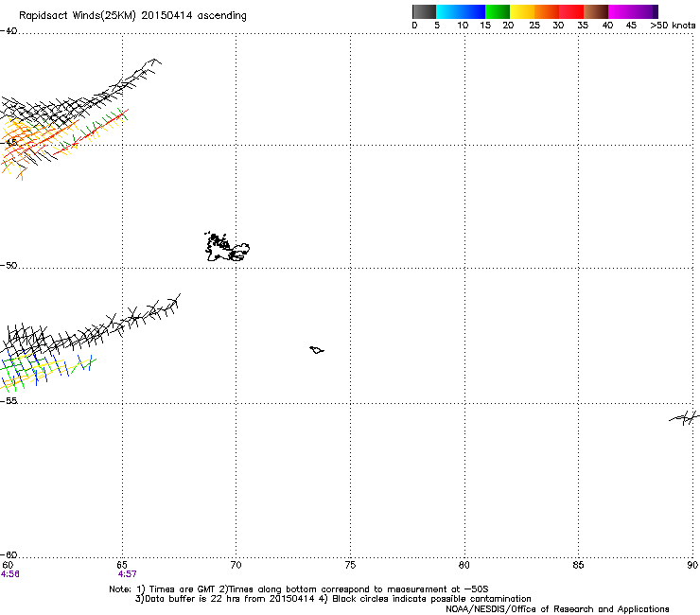Click the gray 0-5 knots color swatch
Viewport: 700px width, 615px height.
[x=424, y=11]
